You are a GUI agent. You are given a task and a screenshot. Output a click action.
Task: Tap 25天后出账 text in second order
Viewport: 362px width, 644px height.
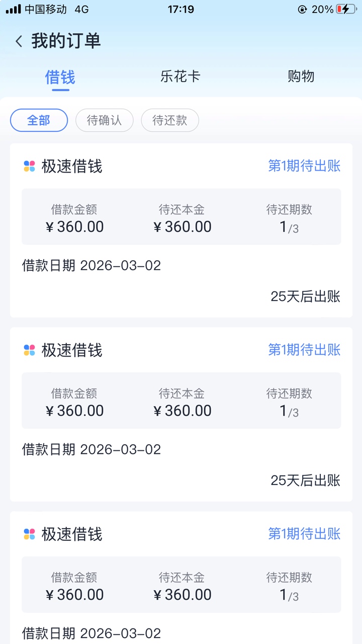coord(305,480)
